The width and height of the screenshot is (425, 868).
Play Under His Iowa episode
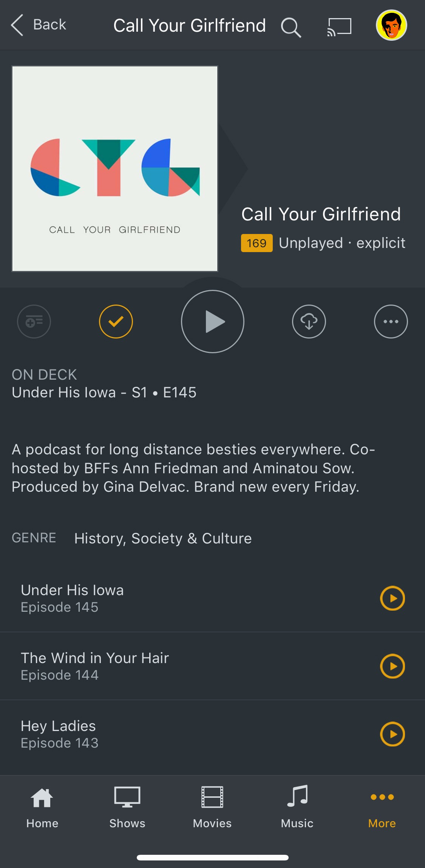[393, 598]
